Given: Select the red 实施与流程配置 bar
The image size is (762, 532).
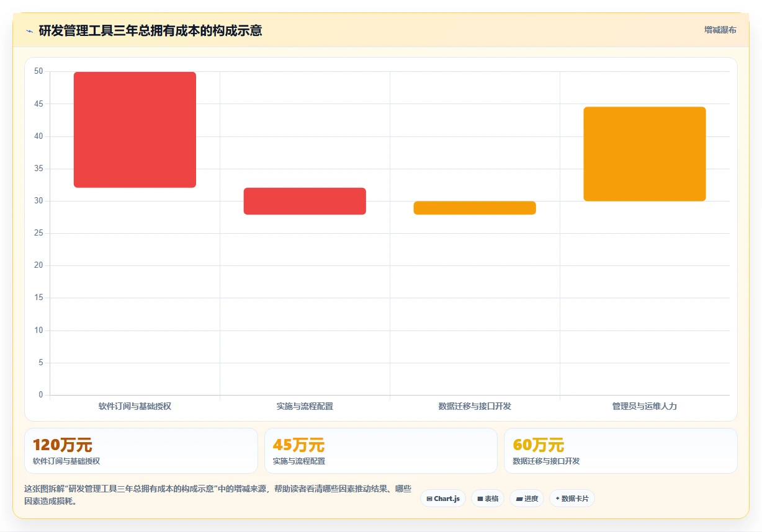Looking at the screenshot, I should (305, 201).
